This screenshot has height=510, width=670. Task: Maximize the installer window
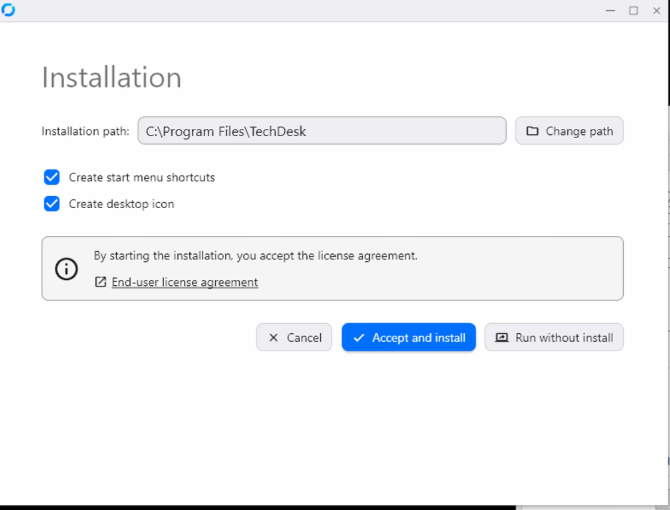[634, 10]
